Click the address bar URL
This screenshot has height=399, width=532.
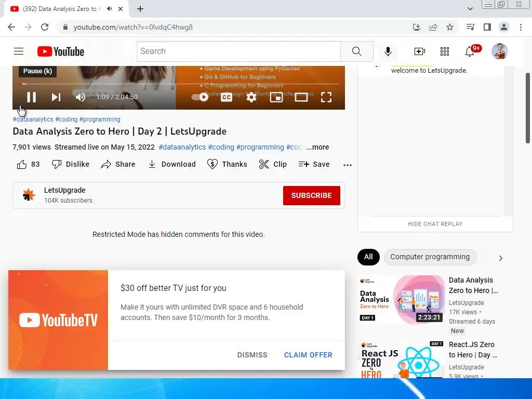tap(133, 27)
